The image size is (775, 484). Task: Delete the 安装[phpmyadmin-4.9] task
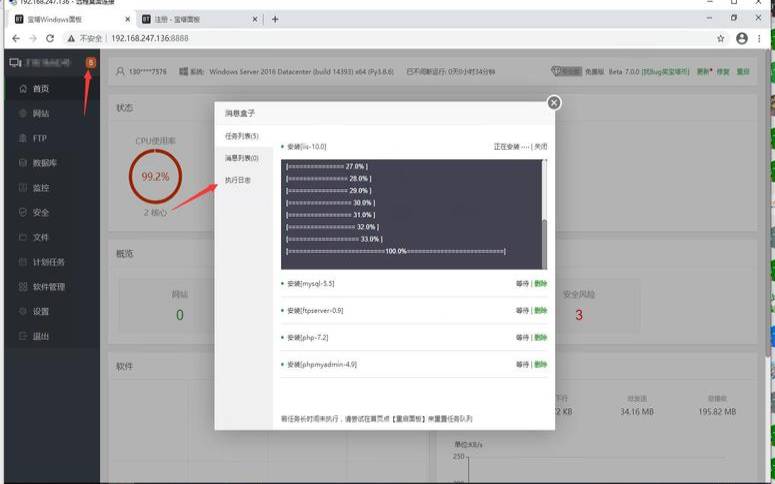(x=541, y=365)
